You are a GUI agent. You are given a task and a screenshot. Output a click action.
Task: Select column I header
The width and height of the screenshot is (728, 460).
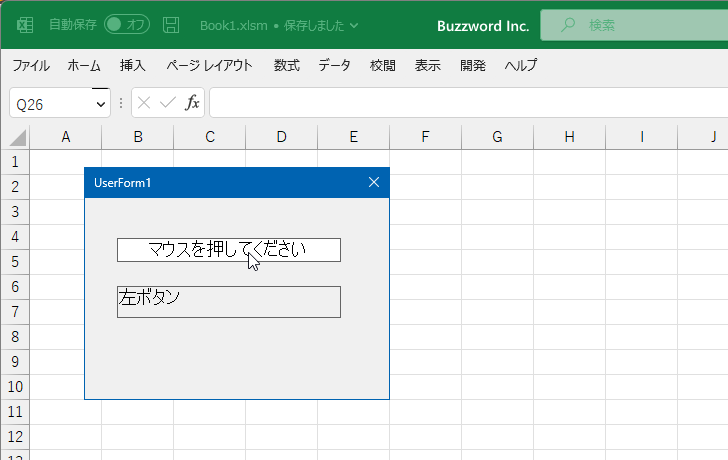641,137
